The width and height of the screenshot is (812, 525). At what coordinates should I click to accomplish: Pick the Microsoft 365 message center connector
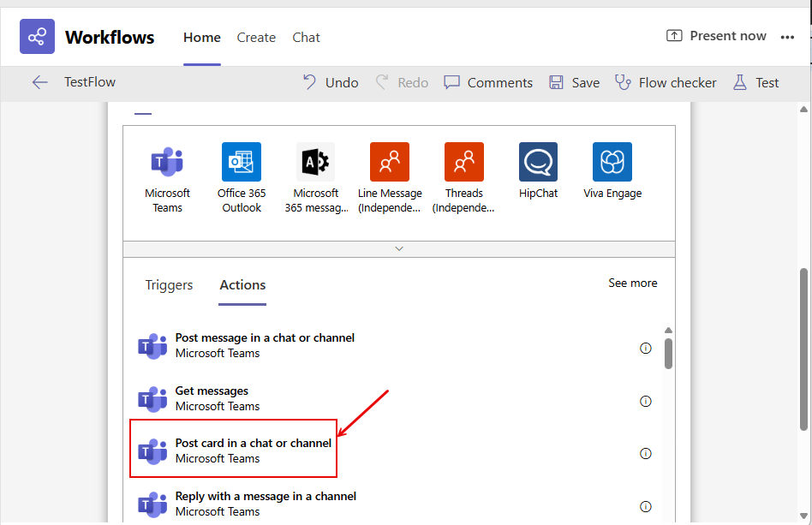(315, 162)
